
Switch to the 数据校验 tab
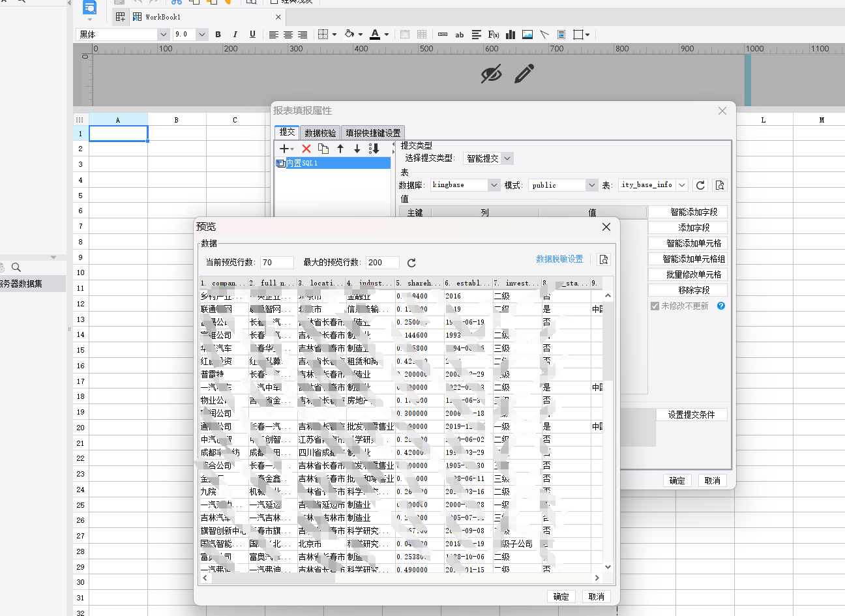[320, 133]
